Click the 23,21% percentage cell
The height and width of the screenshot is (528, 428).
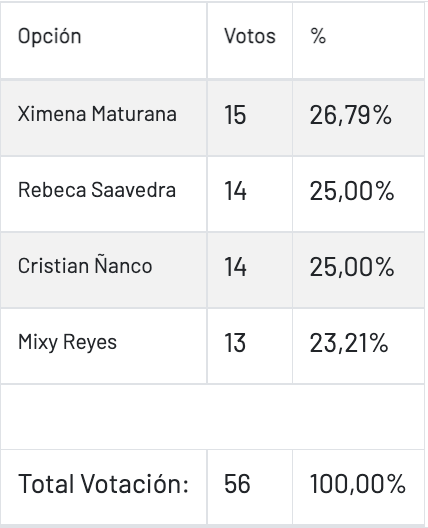click(x=358, y=346)
